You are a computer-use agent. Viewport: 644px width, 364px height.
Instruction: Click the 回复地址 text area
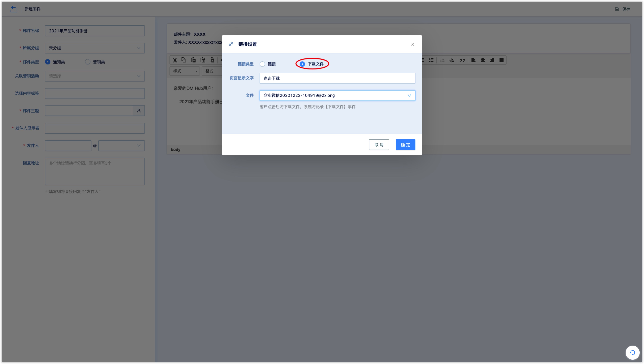95,171
